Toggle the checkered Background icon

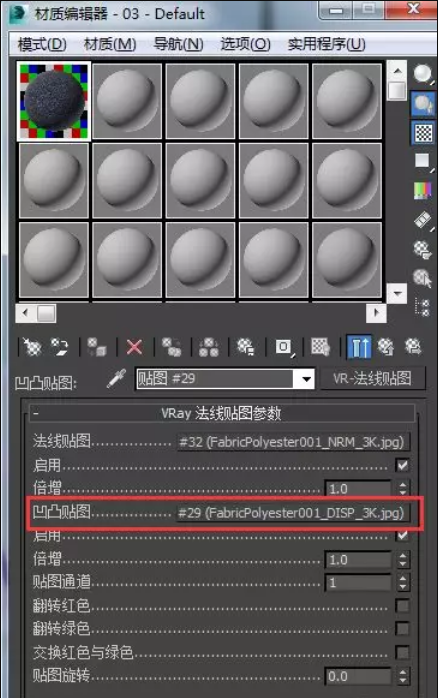[423, 133]
